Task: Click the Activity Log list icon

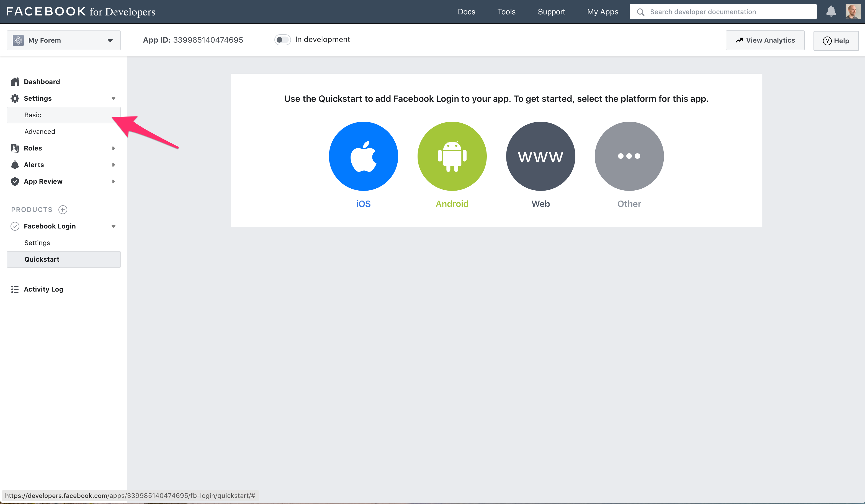Action: [15, 289]
